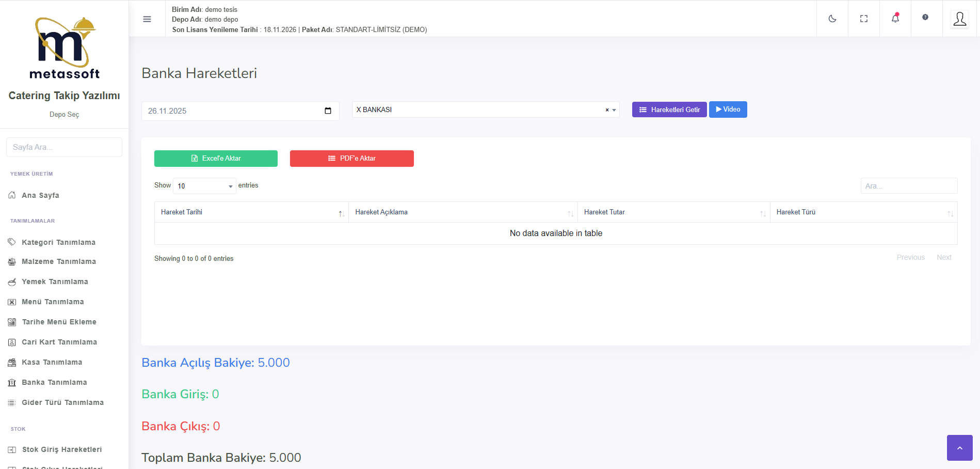Collapse the sidebar with the hamburger icon
980x469 pixels.
tap(147, 19)
